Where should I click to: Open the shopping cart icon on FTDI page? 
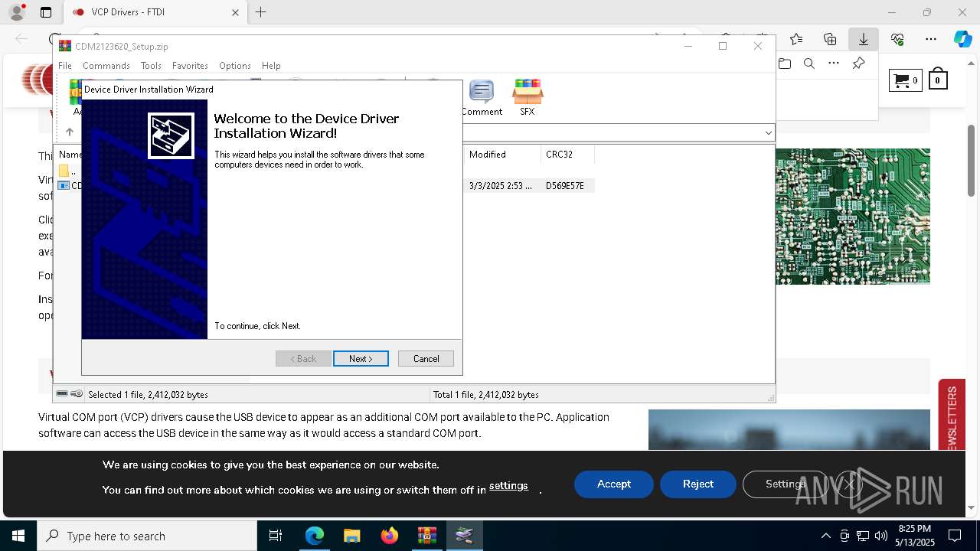(x=906, y=80)
